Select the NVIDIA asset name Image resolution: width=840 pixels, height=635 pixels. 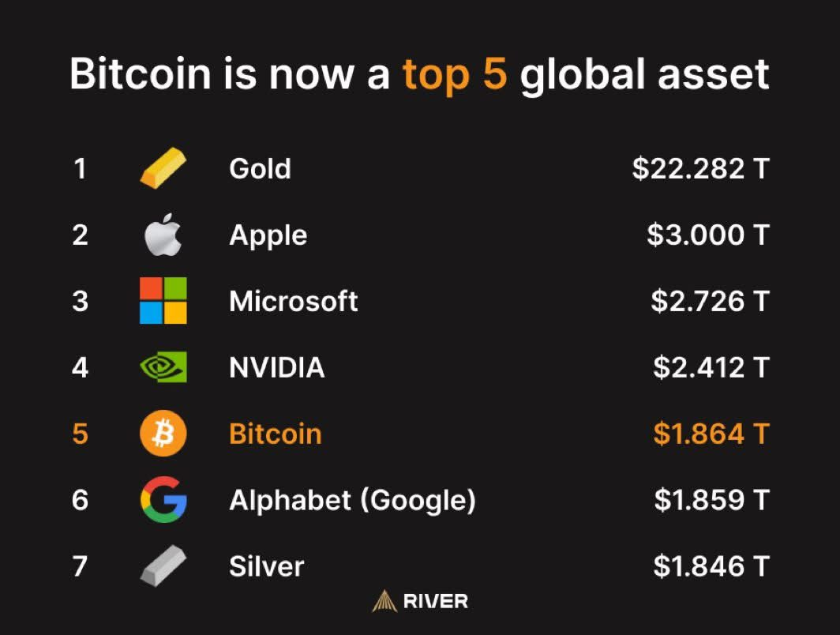tap(277, 367)
